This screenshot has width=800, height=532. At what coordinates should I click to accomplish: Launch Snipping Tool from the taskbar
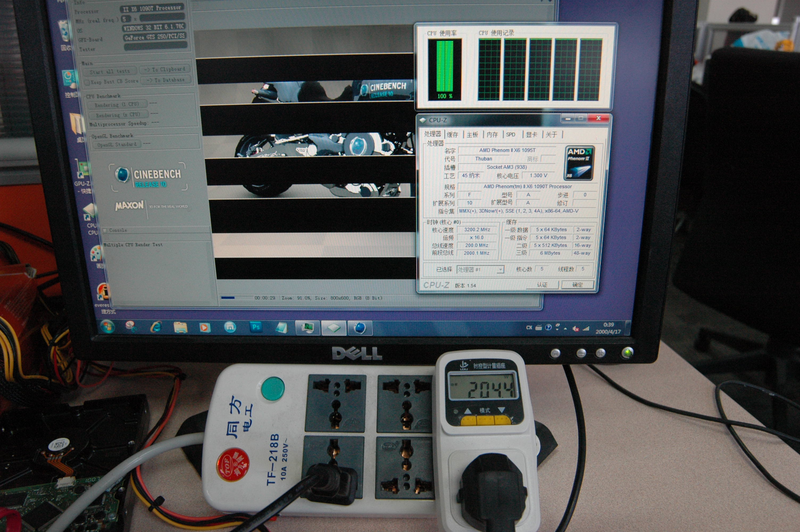(130, 326)
